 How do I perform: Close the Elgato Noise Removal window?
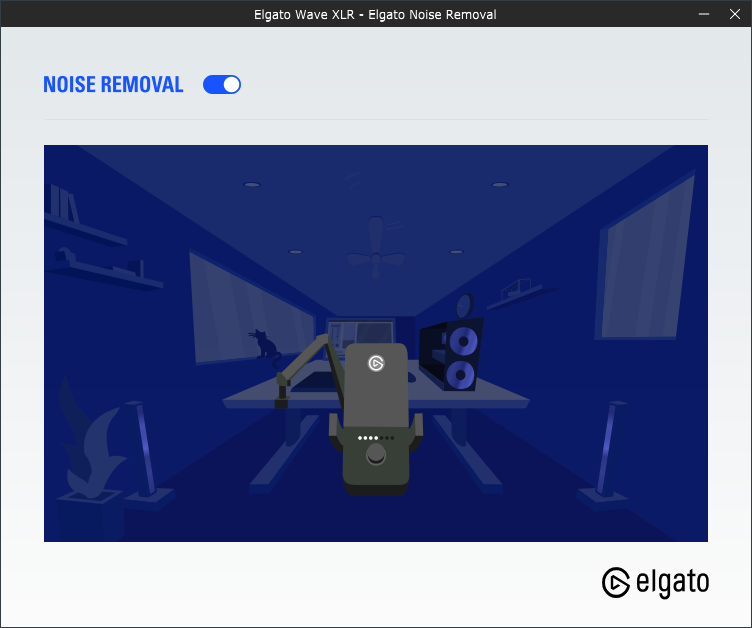pyautogui.click(x=734, y=14)
